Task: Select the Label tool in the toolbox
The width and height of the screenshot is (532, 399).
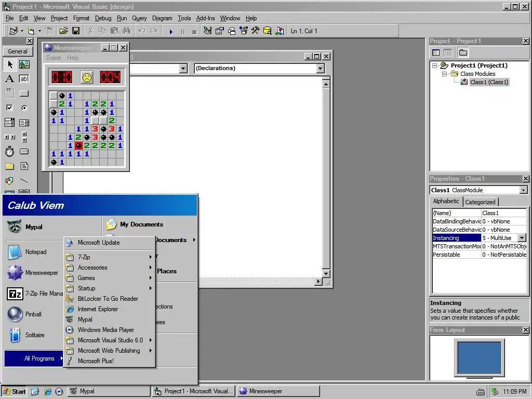Action: pos(10,79)
